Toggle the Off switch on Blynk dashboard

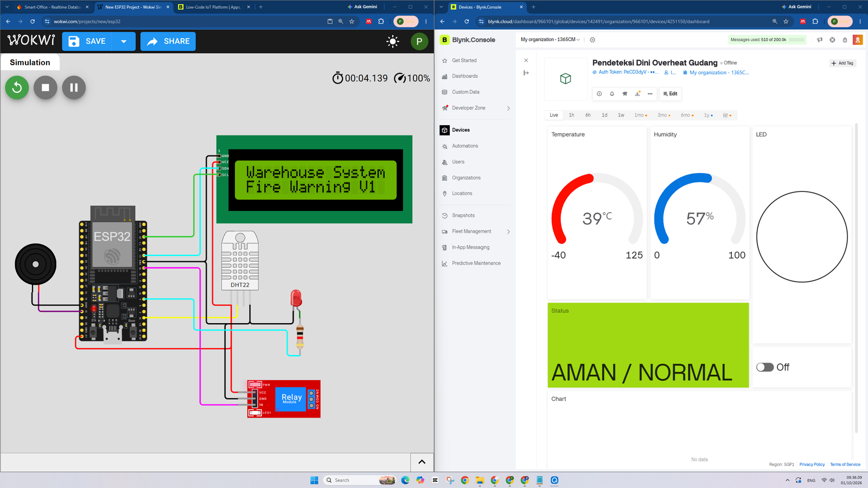click(x=765, y=367)
